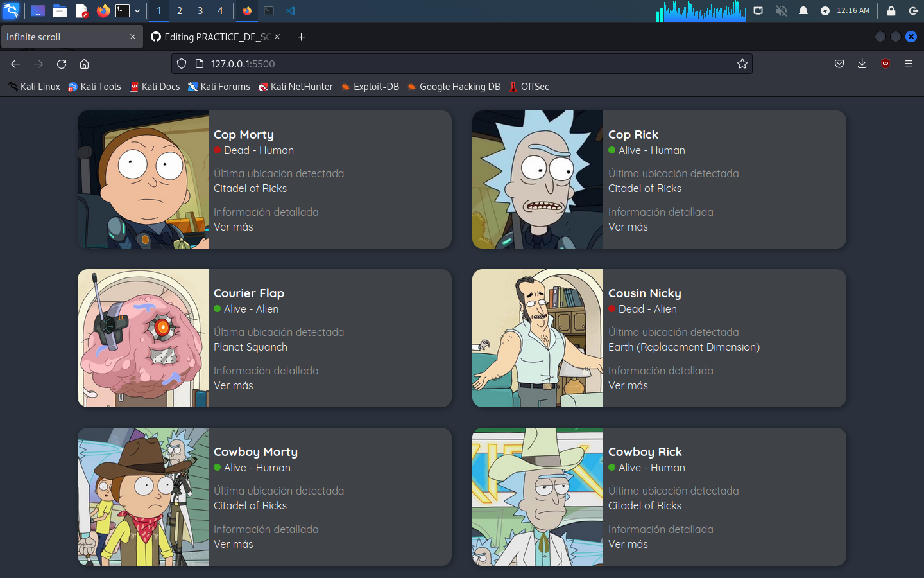The height and width of the screenshot is (578, 924).
Task: Open the Firefox hamburger application menu
Action: (x=909, y=64)
